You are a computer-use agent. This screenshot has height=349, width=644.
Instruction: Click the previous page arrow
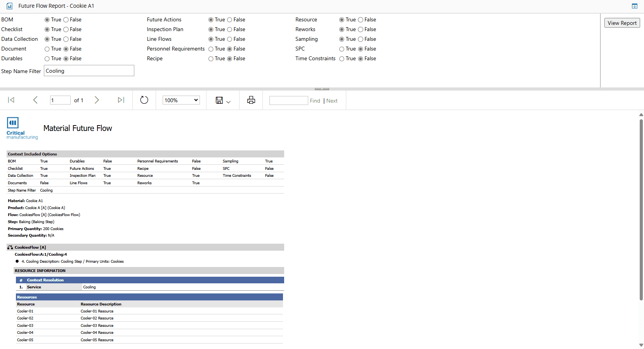[35, 100]
